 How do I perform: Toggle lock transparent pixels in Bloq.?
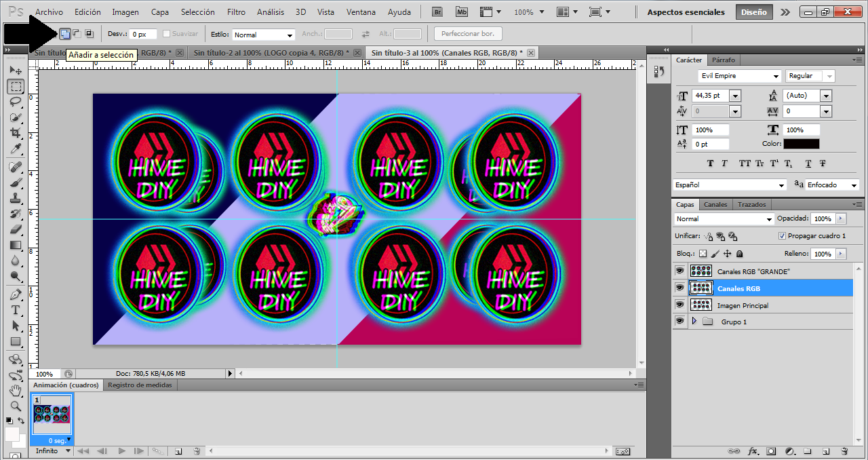[703, 254]
